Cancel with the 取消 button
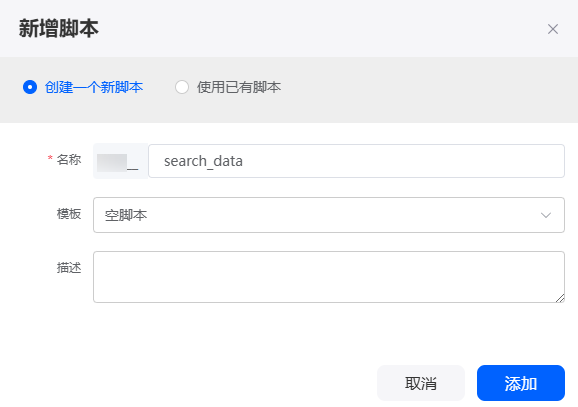 click(x=421, y=383)
